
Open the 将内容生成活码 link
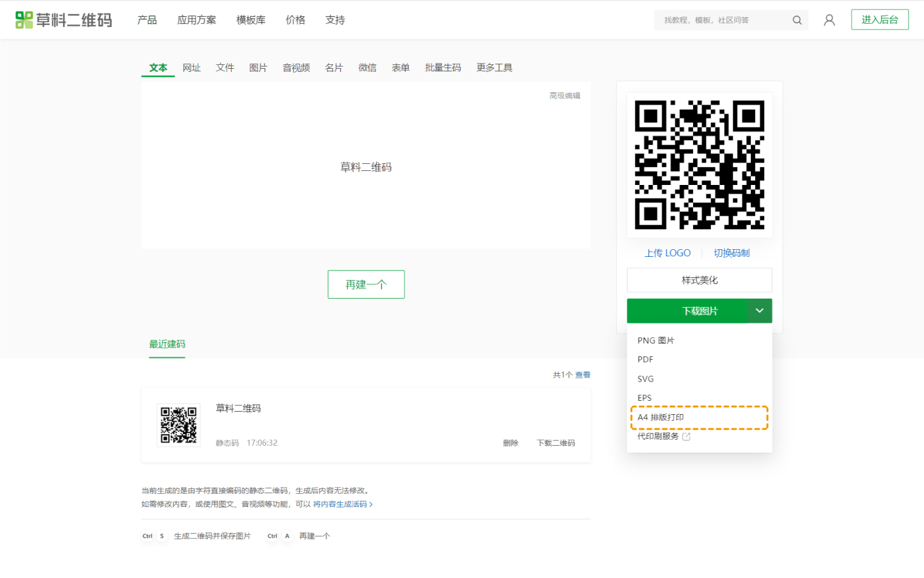(341, 504)
